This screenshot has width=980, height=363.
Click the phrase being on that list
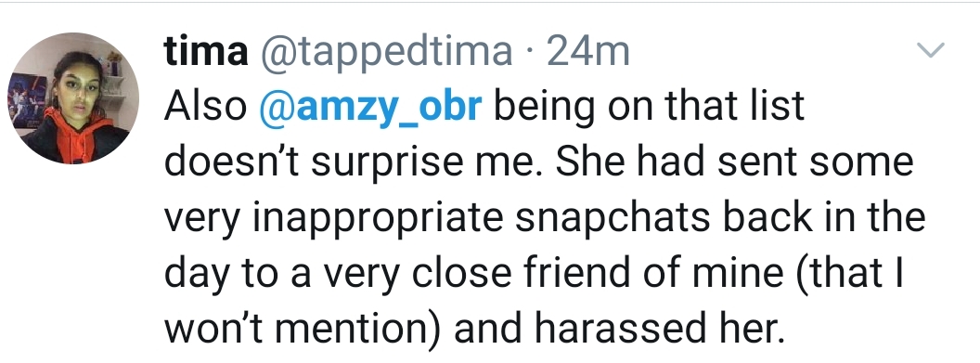[x=650, y=108]
